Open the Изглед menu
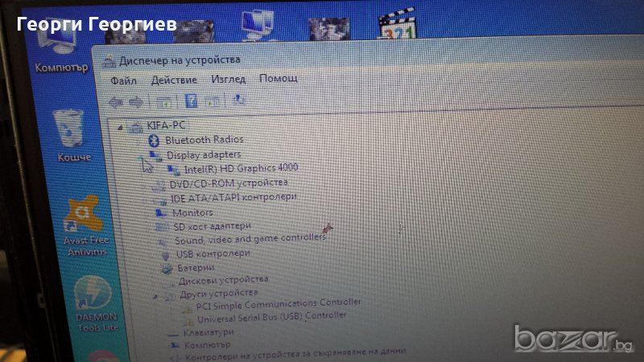Viewport: 644px width, 362px height. (x=228, y=80)
